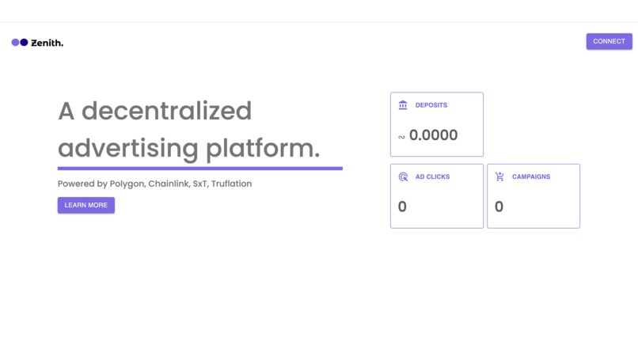Open the LEARN MORE button
Image resolution: width=638 pixels, height=364 pixels.
tap(86, 205)
